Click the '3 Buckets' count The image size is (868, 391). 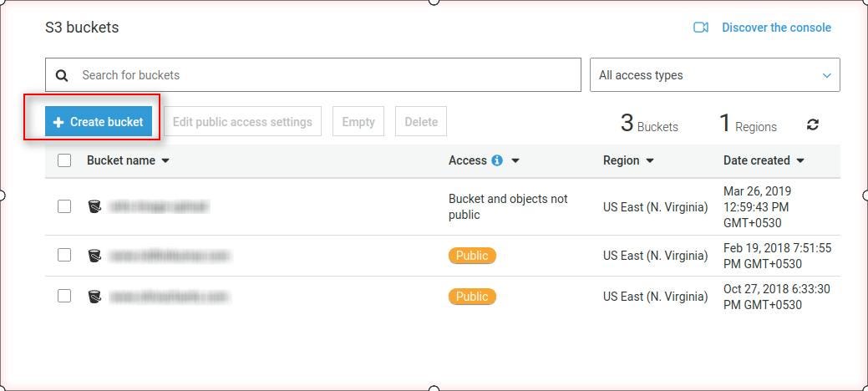[649, 124]
